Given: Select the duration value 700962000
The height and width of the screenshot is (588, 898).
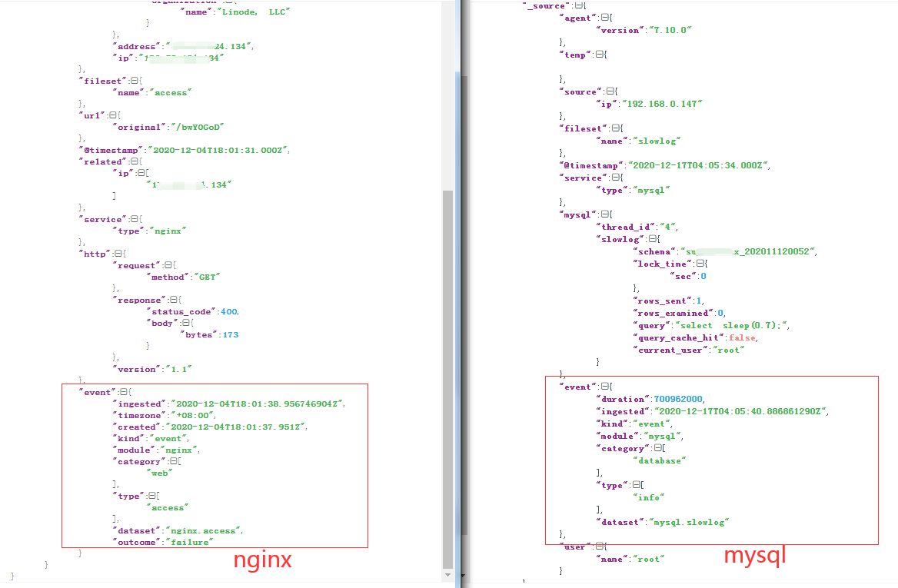Looking at the screenshot, I should pos(678,399).
